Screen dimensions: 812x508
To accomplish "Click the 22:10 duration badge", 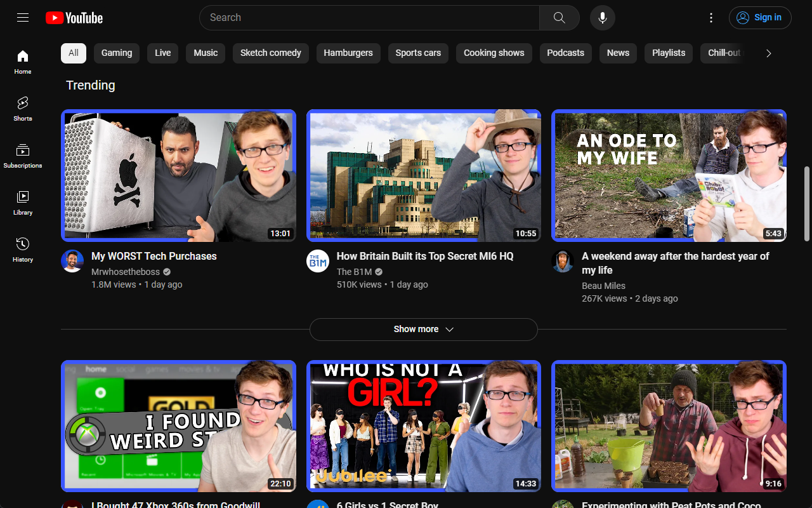I will click(x=280, y=484).
